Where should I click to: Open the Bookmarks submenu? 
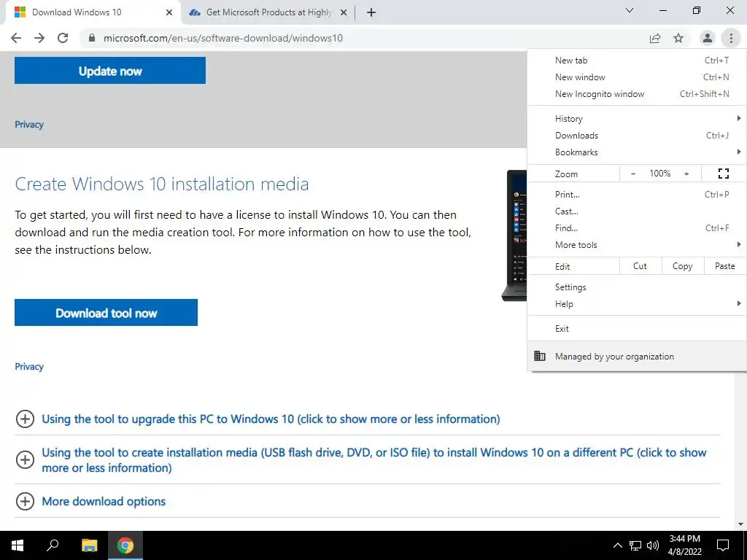point(637,152)
